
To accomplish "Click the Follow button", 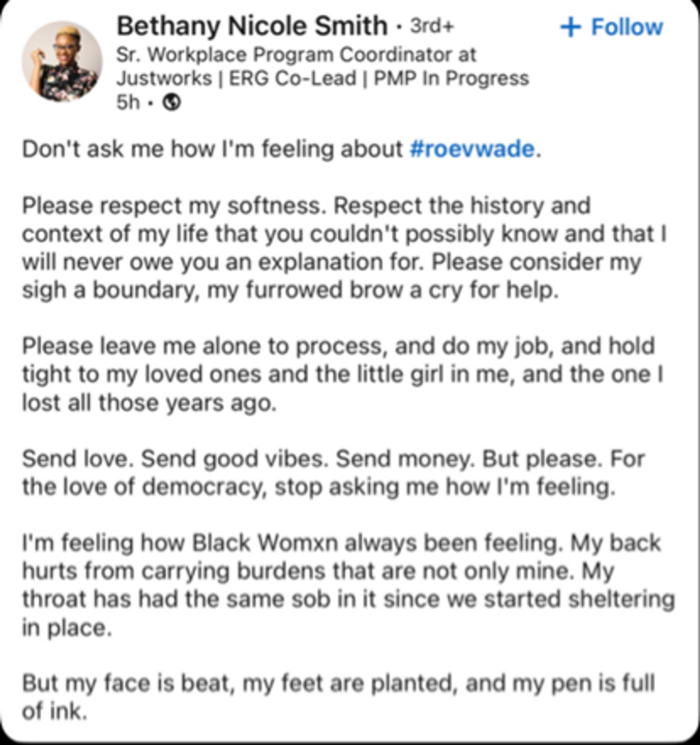I will pos(612,27).
